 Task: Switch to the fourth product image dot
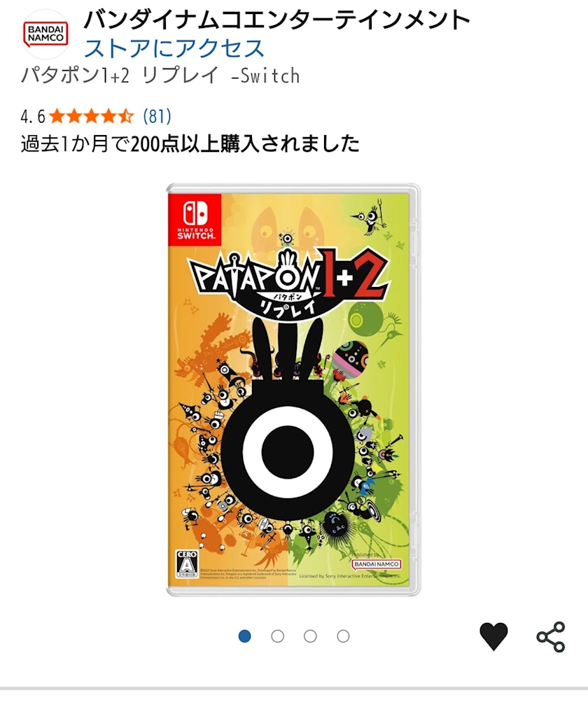coord(343,636)
